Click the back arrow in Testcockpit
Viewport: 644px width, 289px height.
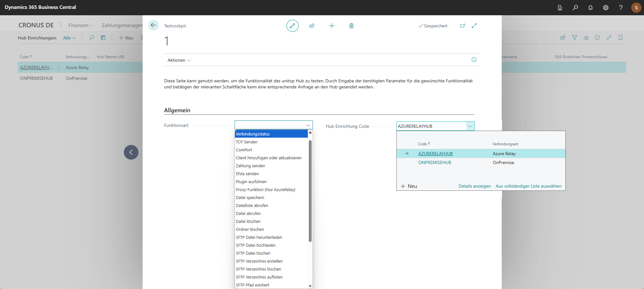[x=153, y=25]
